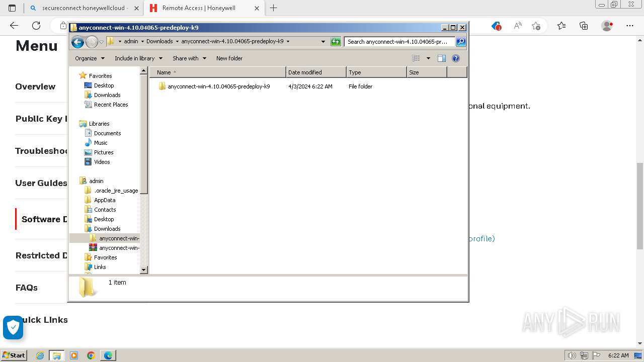
Task: Open the Videos library
Action: pos(102,162)
